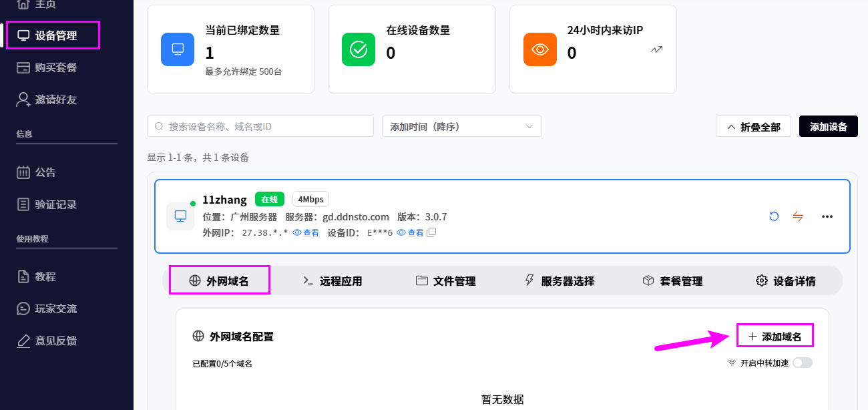Image resolution: width=868 pixels, height=410 pixels.
Task: Click the orange swap arrows icon for 11zhang
Action: coord(798,216)
